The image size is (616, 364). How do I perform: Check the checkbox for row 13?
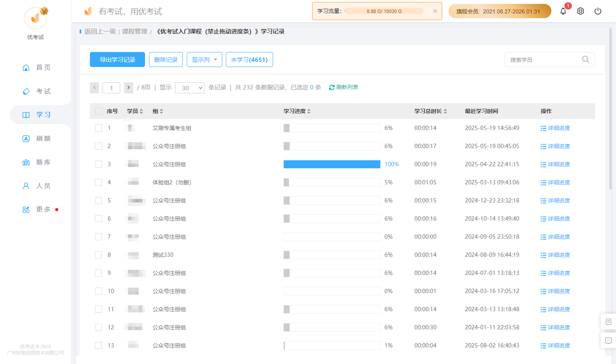tap(99, 345)
